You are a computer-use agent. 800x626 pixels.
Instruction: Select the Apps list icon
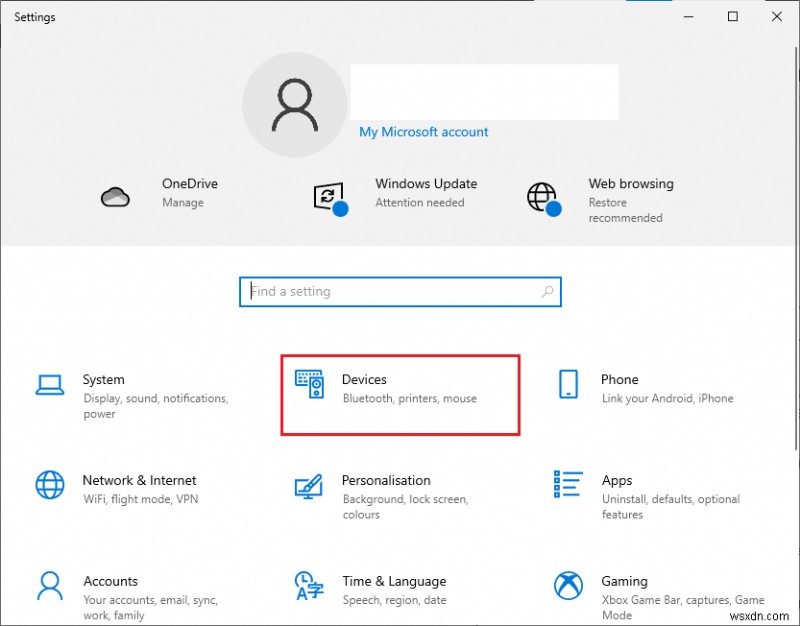click(x=568, y=485)
